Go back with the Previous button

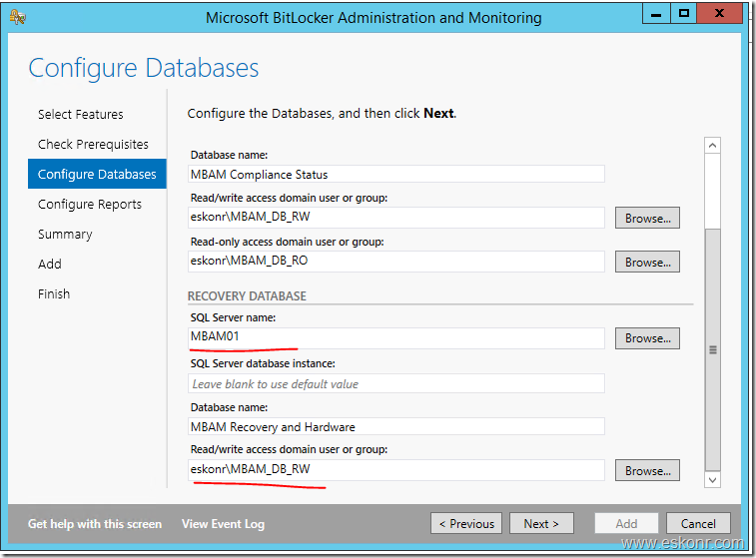[466, 523]
